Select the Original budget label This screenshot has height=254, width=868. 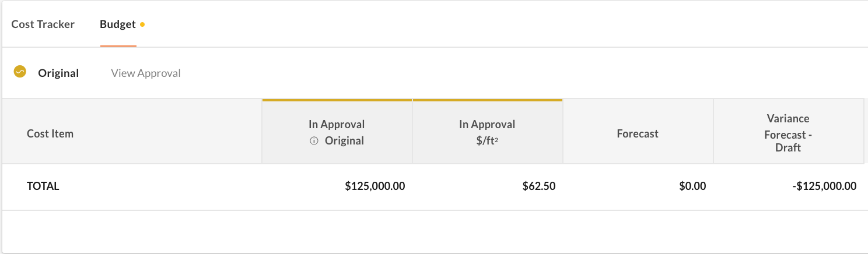point(58,73)
